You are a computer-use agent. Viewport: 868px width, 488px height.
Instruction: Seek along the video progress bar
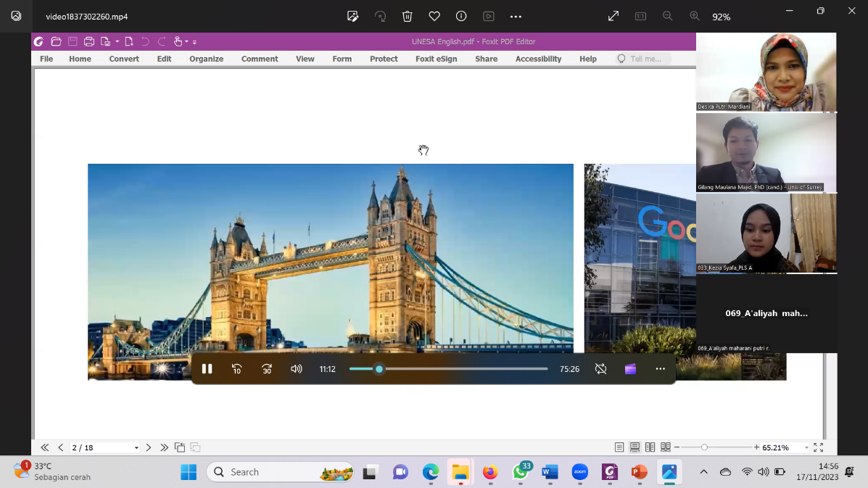(x=448, y=369)
